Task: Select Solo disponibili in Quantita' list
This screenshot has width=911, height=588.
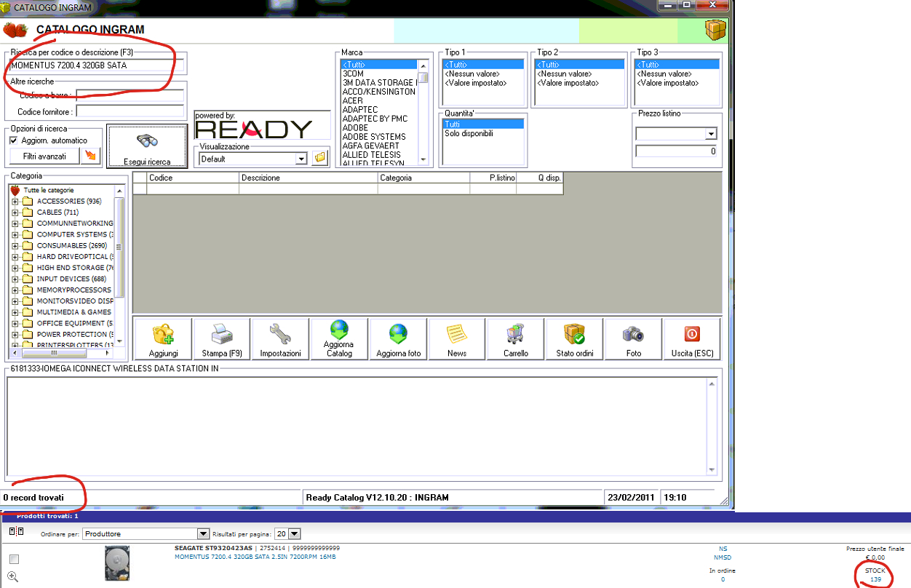Action: (x=469, y=133)
